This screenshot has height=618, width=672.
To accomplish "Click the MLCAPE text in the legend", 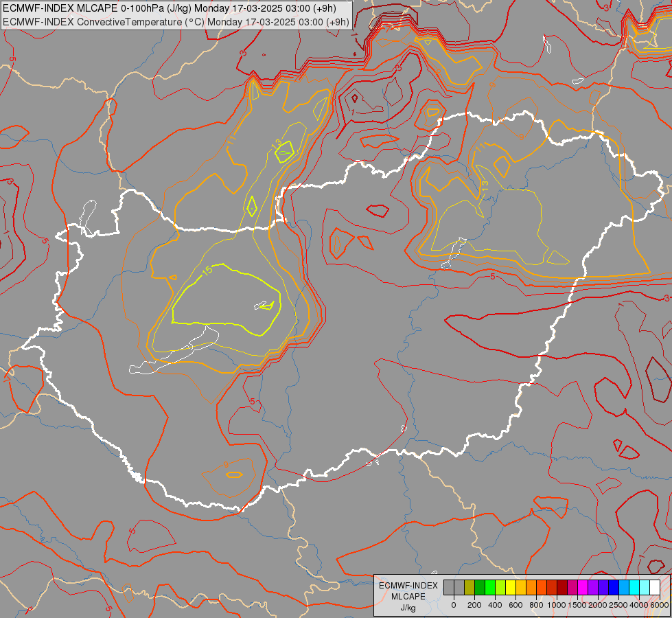I will [x=408, y=597].
